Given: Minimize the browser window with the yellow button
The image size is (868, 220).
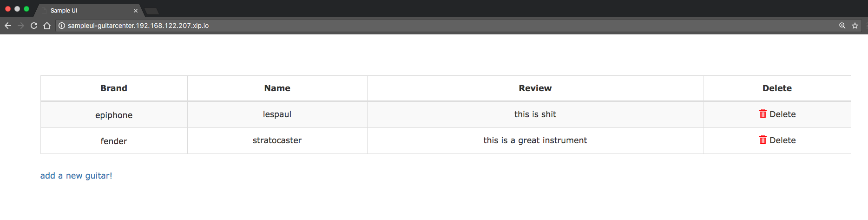Looking at the screenshot, I should pyautogui.click(x=17, y=9).
